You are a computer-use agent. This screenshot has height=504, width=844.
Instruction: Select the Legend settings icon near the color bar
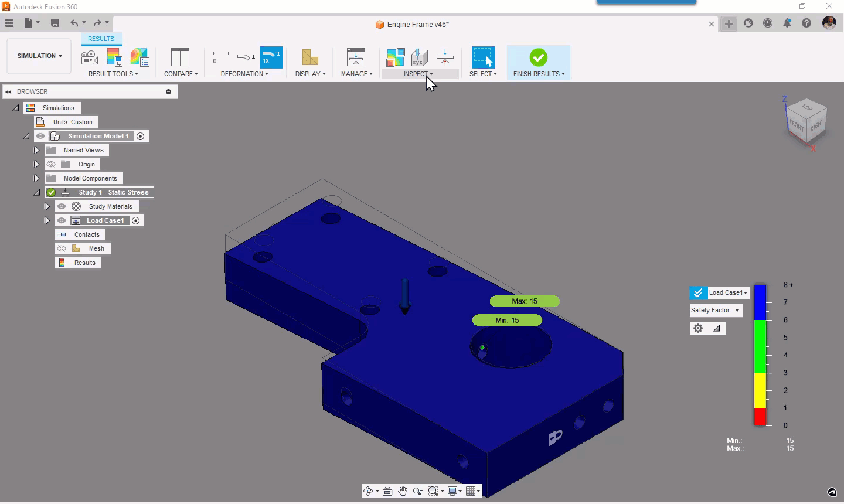click(697, 328)
